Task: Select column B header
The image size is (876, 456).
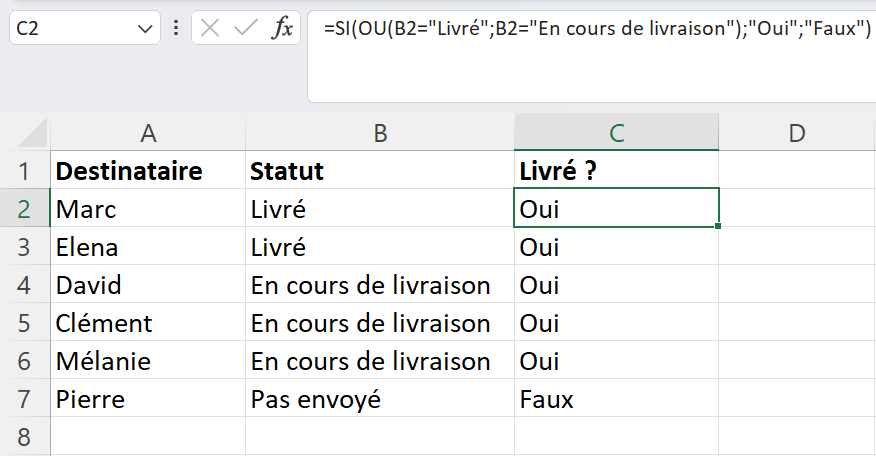Action: pos(380,133)
